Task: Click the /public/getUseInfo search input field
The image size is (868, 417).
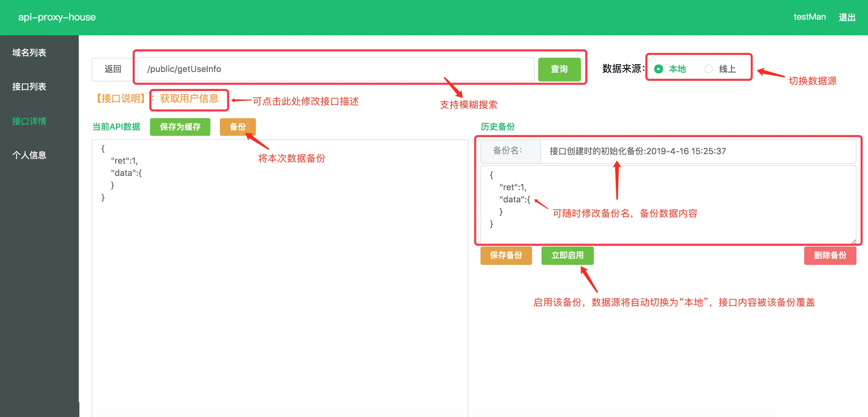Action: (x=336, y=69)
